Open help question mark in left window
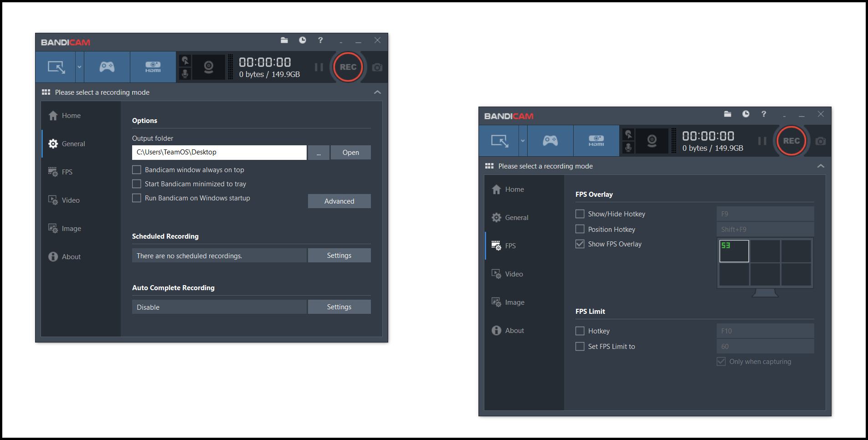The image size is (868, 440). [320, 40]
